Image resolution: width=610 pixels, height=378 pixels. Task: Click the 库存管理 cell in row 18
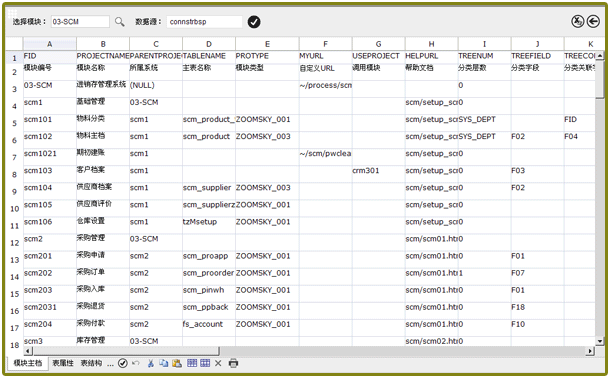[x=103, y=341]
